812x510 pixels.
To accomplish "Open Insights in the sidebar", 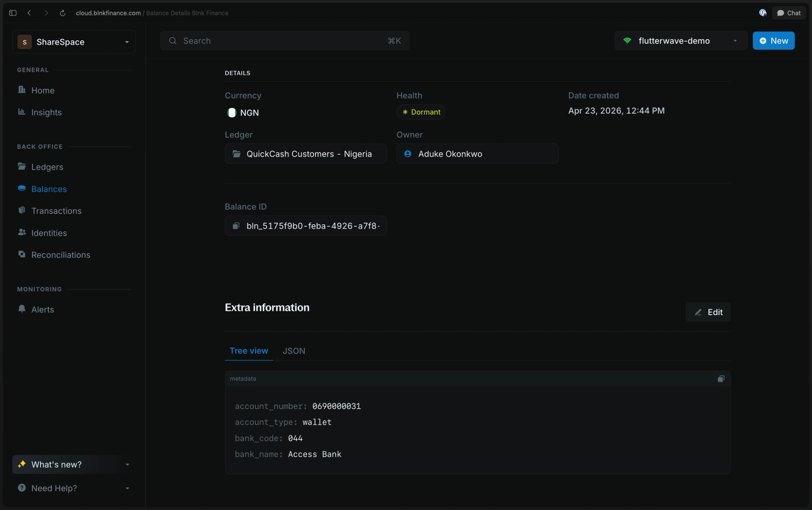I will [x=47, y=112].
